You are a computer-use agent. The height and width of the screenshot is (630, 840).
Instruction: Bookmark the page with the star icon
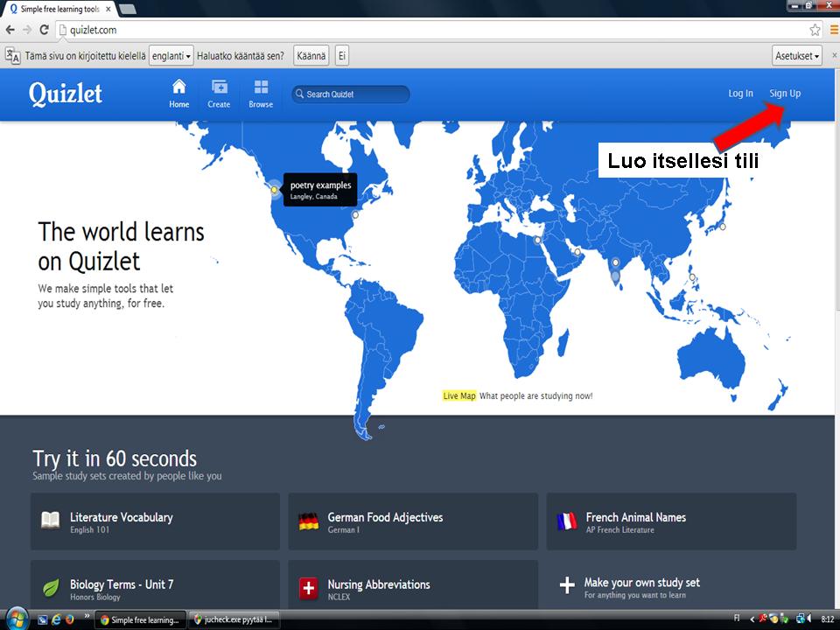click(x=815, y=30)
